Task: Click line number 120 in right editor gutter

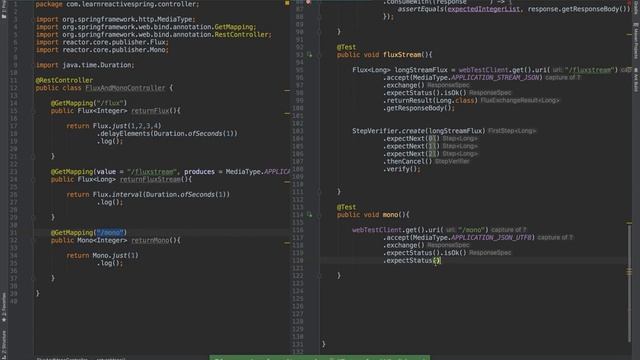Action: pos(298,260)
